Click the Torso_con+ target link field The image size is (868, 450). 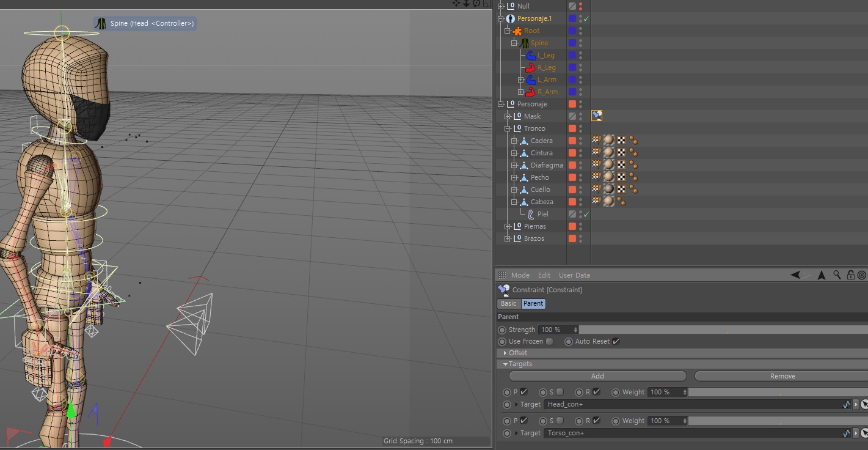point(693,433)
